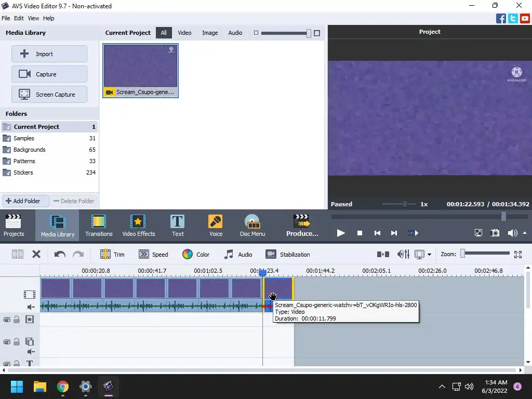This screenshot has height=399, width=532.
Task: Toggle visibility of the video effects track
Action: coord(6,320)
